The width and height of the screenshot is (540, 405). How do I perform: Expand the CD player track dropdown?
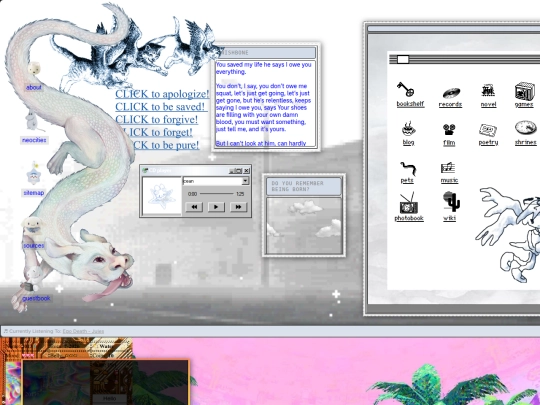point(245,181)
